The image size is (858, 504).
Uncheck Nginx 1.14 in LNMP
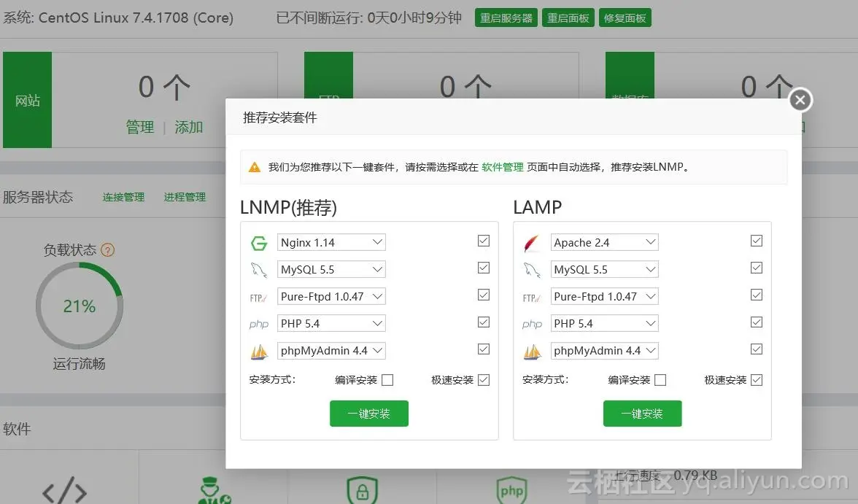[484, 241]
